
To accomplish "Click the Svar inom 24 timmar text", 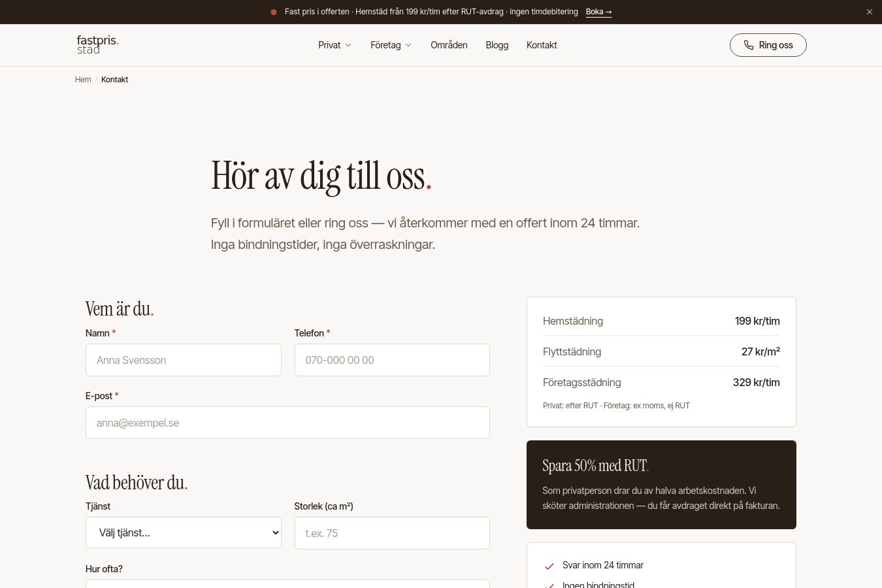I will point(603,565).
